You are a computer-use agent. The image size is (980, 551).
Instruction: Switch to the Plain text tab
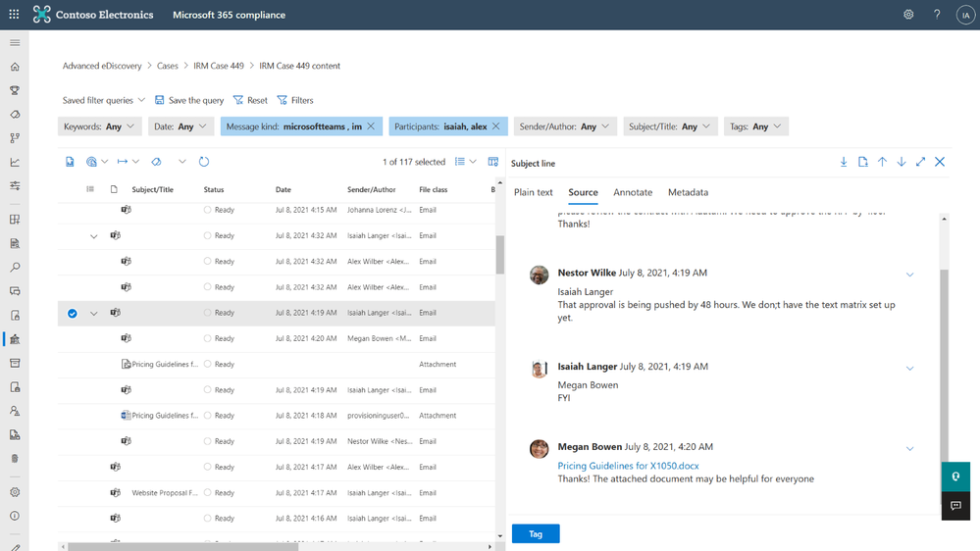coord(533,192)
